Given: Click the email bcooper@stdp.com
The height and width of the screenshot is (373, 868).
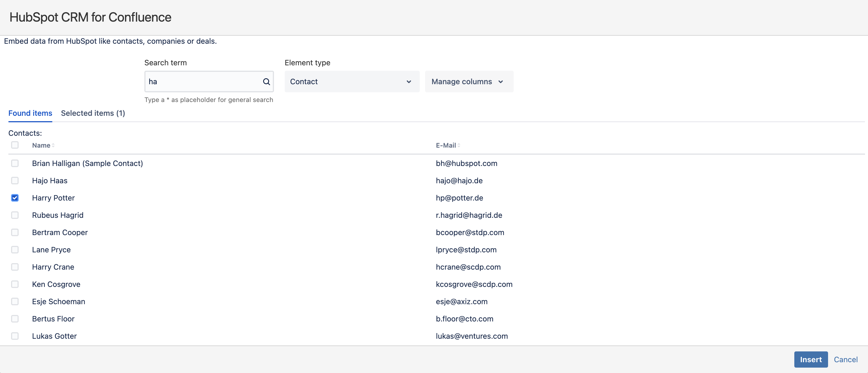Looking at the screenshot, I should pos(470,232).
